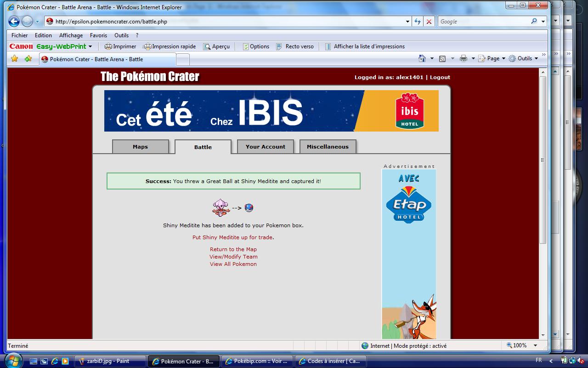Image resolution: width=588 pixels, height=368 pixels.
Task: Click the Logout link
Action: pos(440,77)
